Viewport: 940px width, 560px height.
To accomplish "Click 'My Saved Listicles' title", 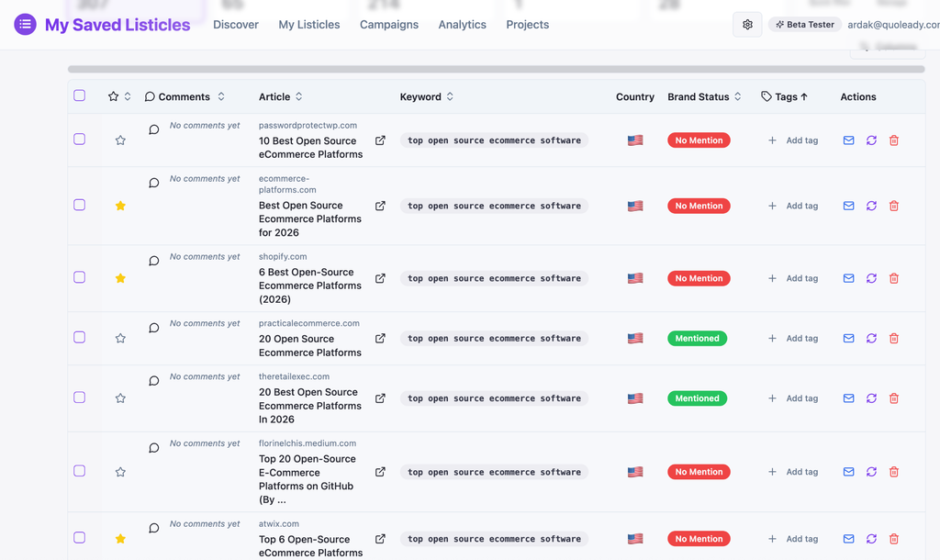I will click(117, 25).
